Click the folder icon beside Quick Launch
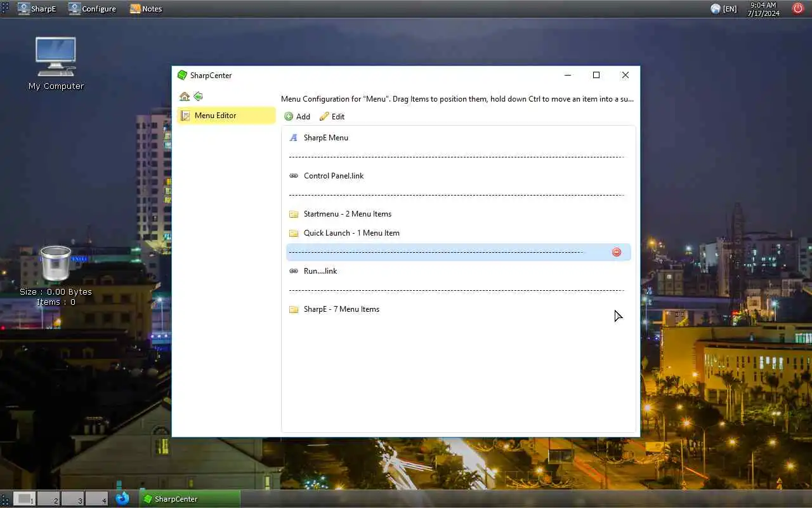 pyautogui.click(x=294, y=233)
